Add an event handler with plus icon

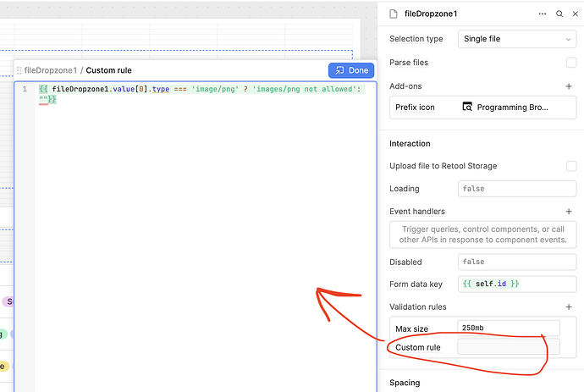point(569,212)
